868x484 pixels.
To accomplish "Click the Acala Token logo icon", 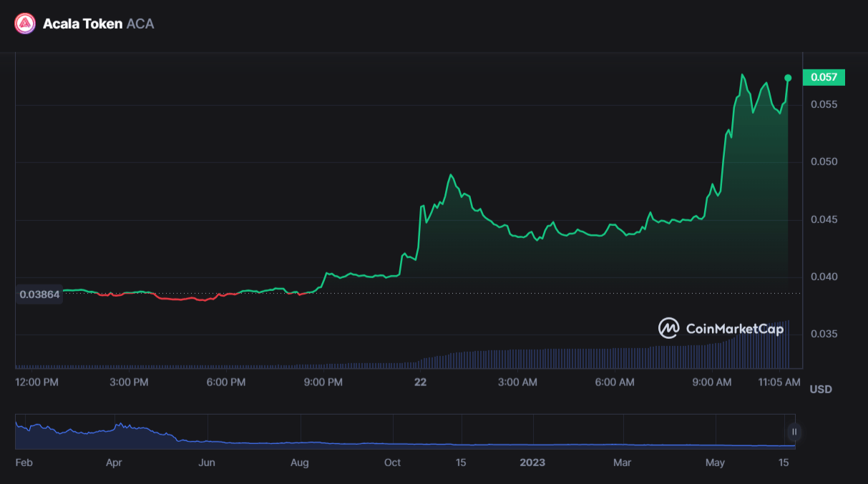I will (25, 24).
